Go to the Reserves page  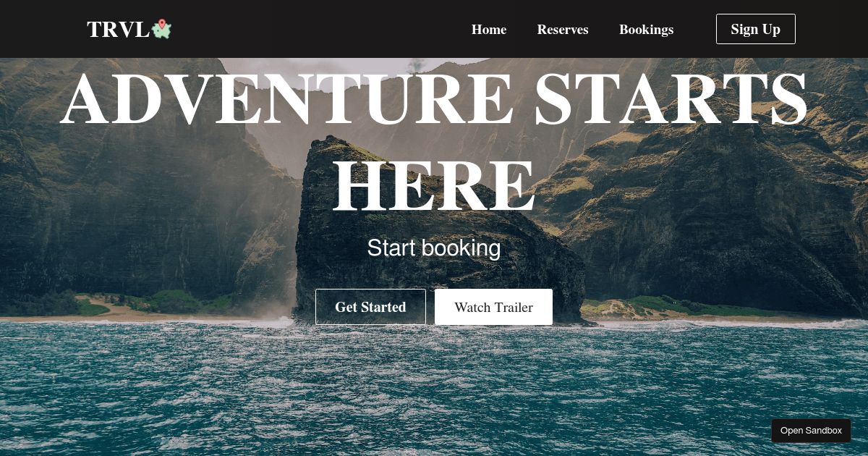tap(563, 29)
